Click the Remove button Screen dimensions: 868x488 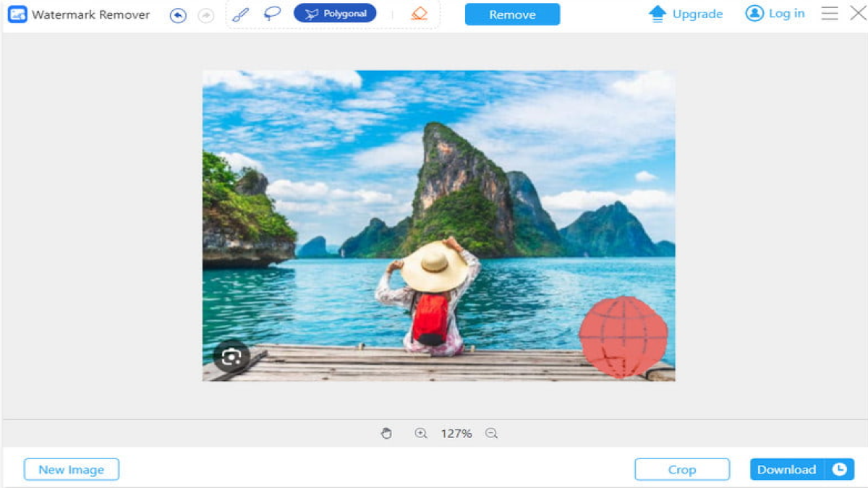tap(512, 14)
